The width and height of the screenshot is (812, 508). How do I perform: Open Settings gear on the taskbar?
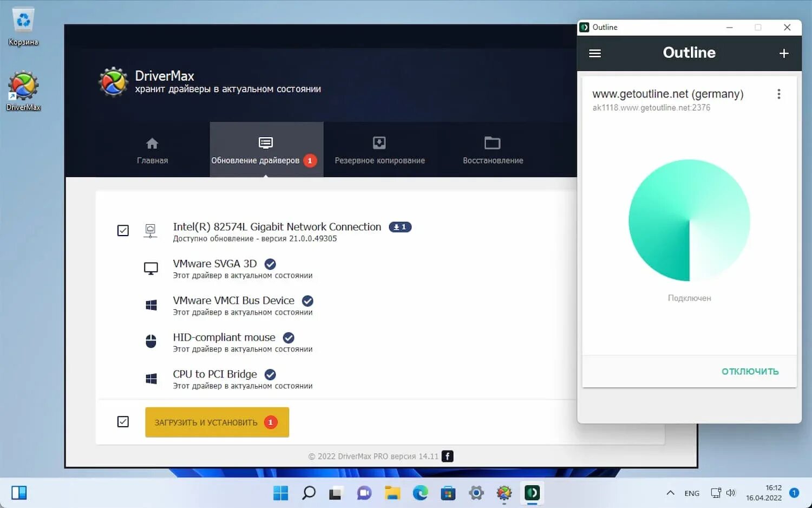[476, 493]
